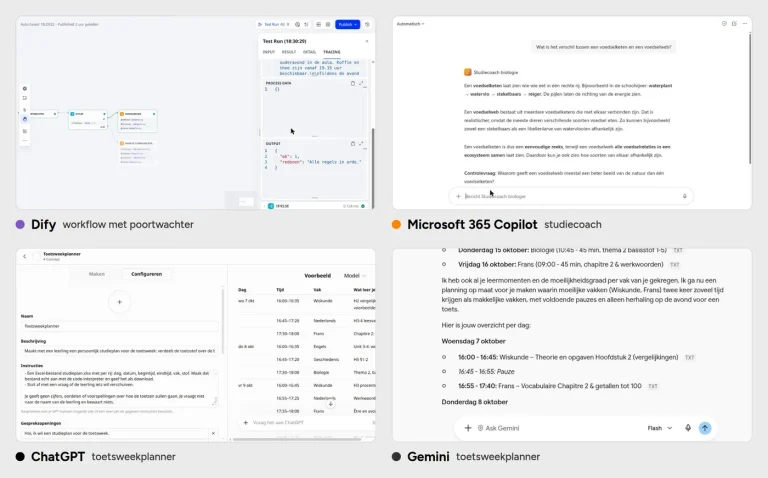This screenshot has height=478, width=768.
Task: Go back using the arrow beside Toetsweekplanner
Action: (24, 256)
